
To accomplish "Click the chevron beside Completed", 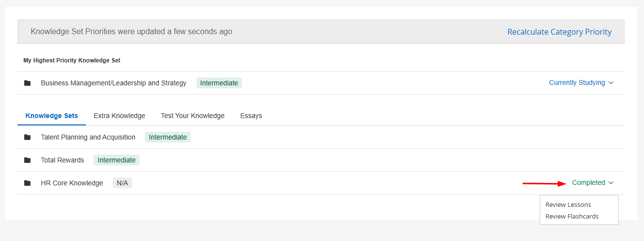I will (x=611, y=183).
